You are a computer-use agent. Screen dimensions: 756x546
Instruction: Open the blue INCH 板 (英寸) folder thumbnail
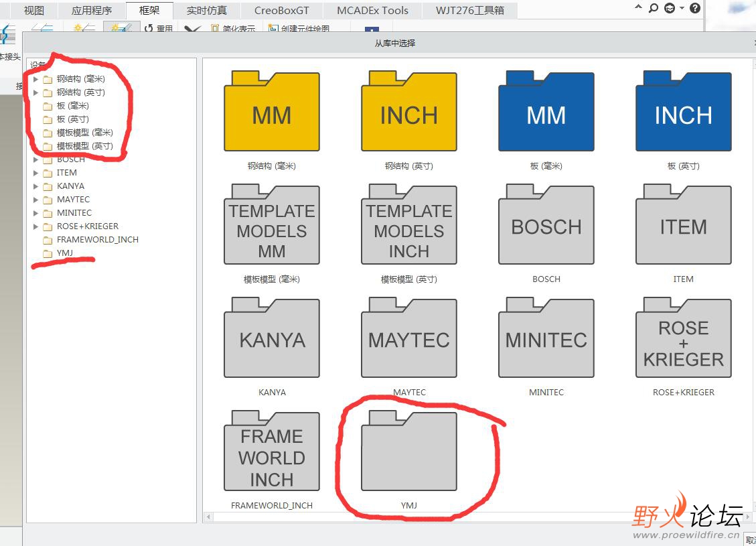683,111
